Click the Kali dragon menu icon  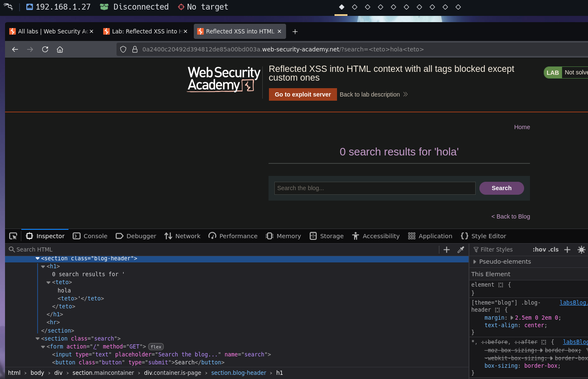click(8, 7)
